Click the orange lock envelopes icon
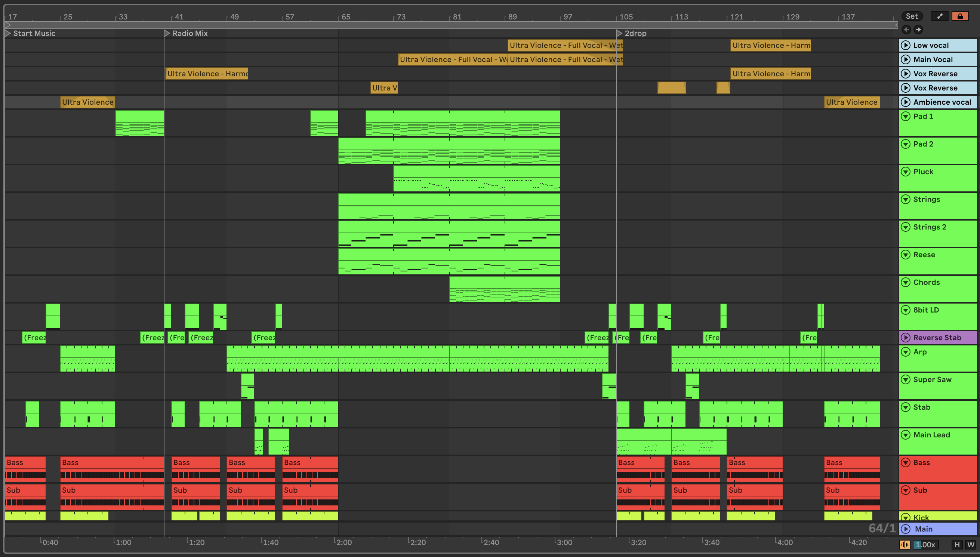 960,16
